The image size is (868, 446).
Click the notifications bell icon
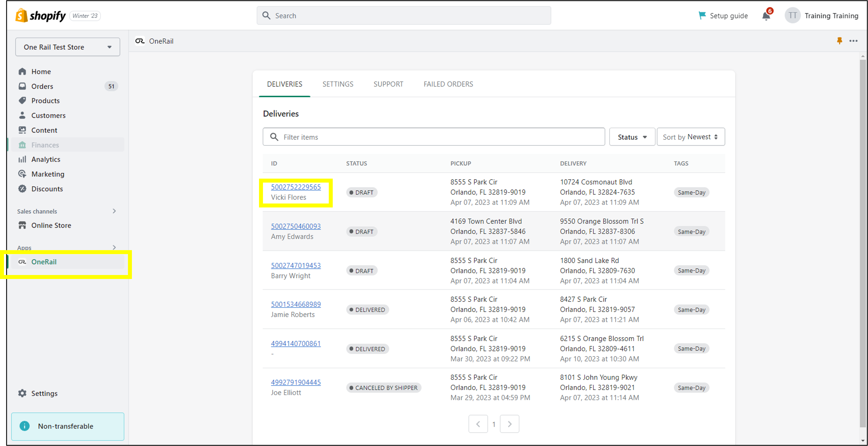[x=766, y=16]
